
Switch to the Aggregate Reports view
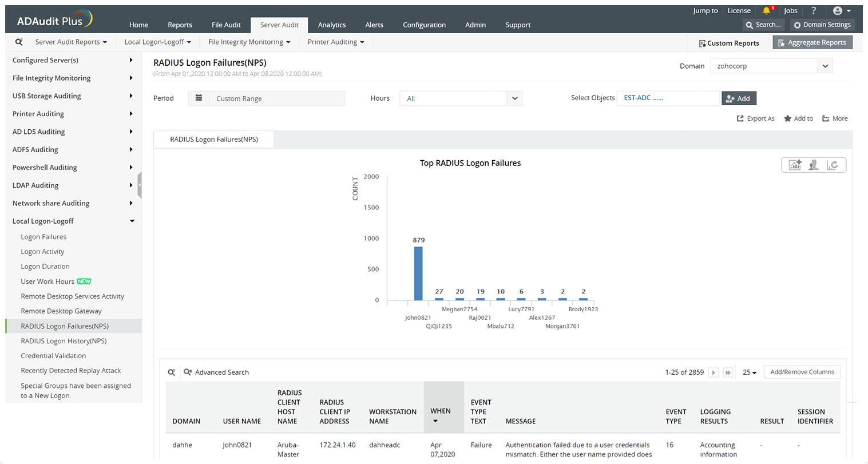(812, 42)
